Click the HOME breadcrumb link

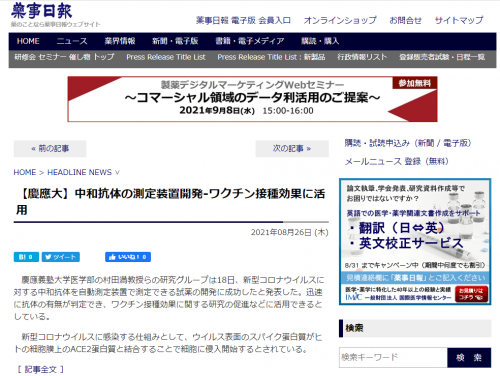click(x=25, y=172)
